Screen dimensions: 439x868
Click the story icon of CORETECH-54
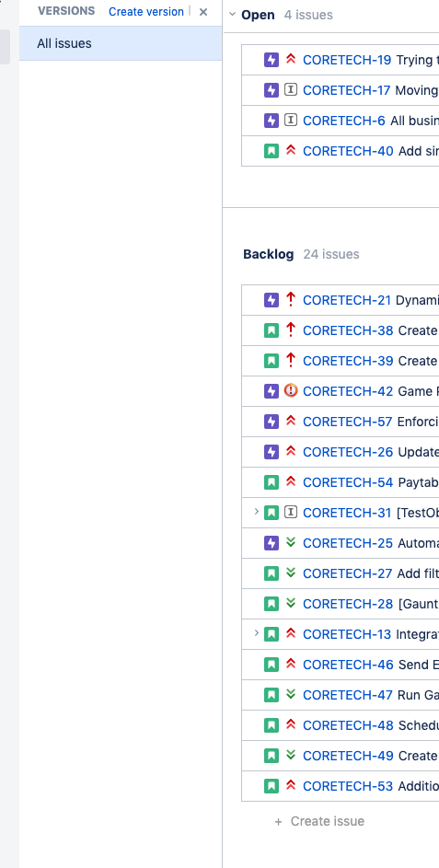(x=271, y=482)
